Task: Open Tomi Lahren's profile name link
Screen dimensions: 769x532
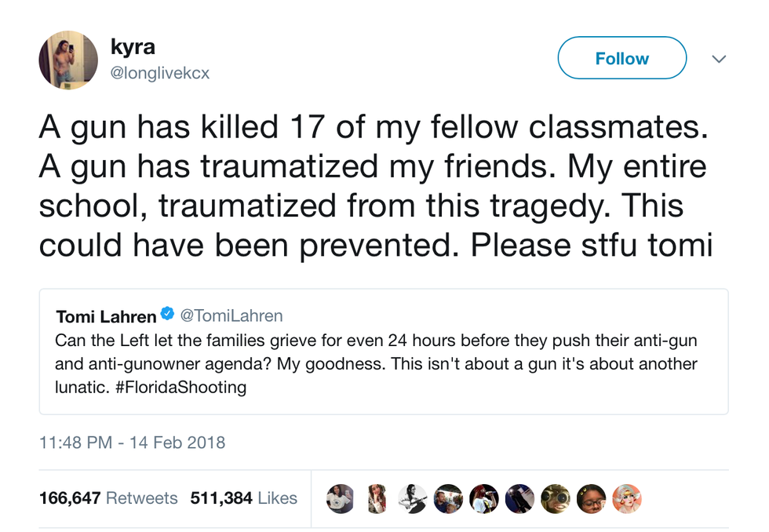Action: coord(106,316)
